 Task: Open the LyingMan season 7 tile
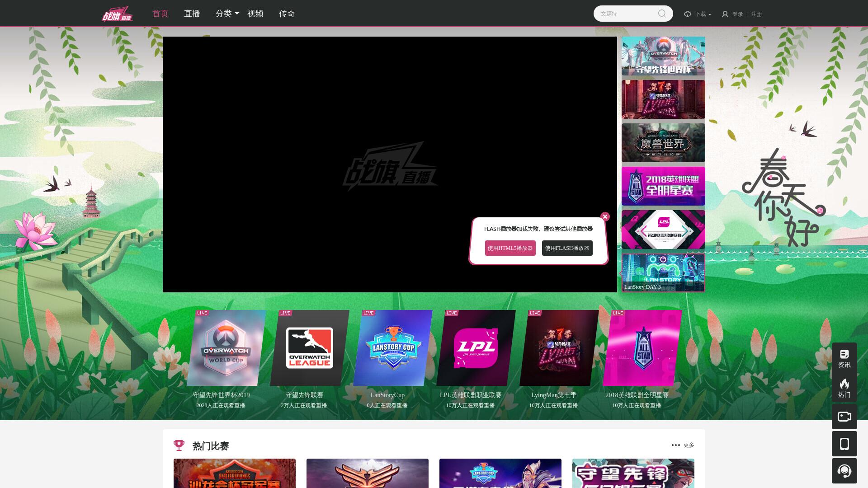click(559, 348)
